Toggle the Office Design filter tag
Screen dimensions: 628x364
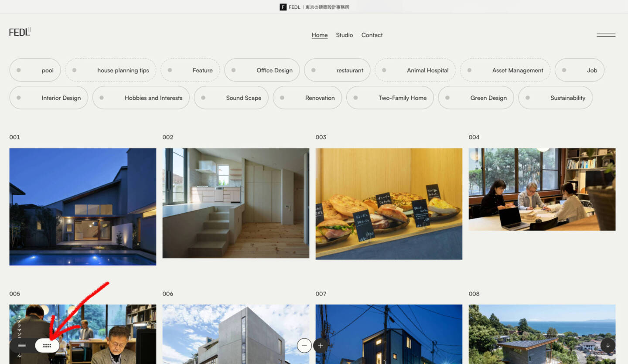[262, 70]
